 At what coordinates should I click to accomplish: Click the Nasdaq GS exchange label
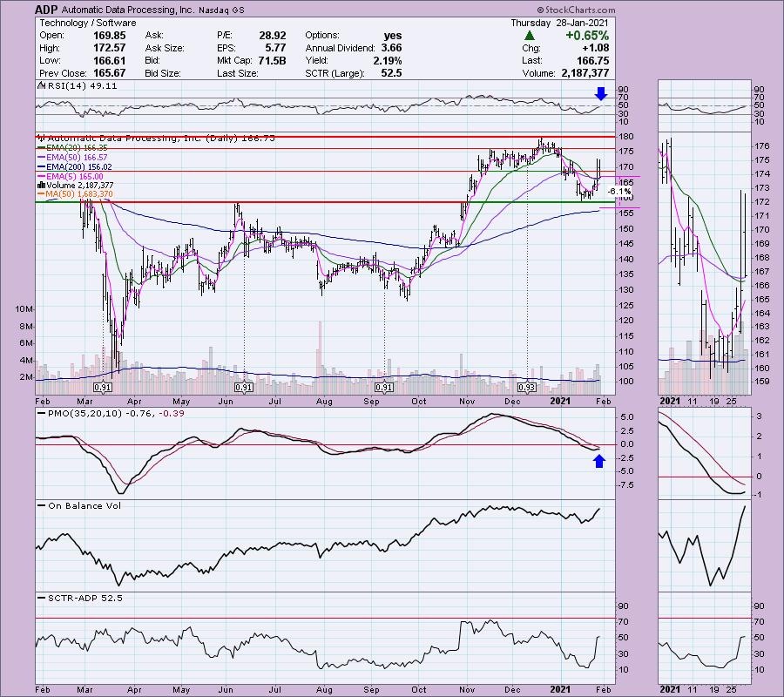point(221,10)
